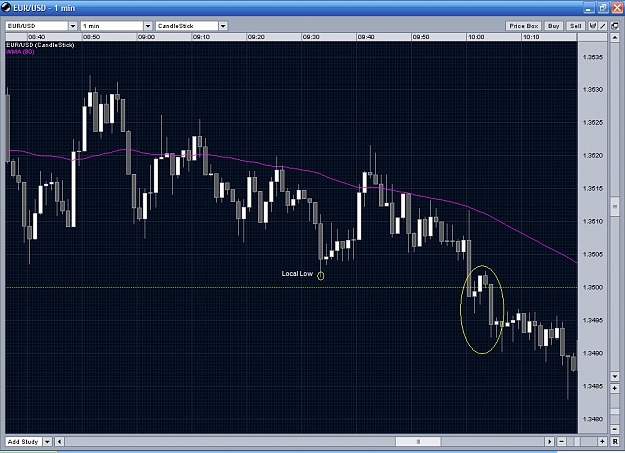The width and height of the screenshot is (625, 453).
Task: Click the R reset button
Action: (615, 441)
